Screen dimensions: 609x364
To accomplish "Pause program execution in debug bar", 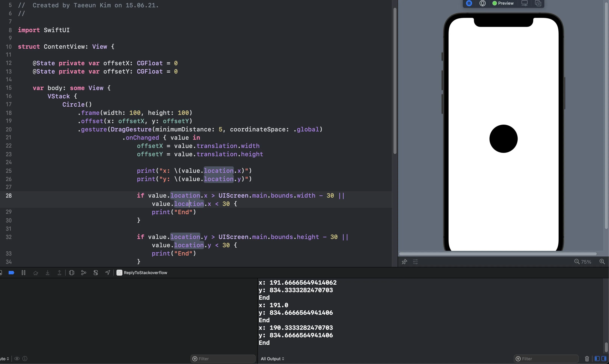I will coord(24,273).
